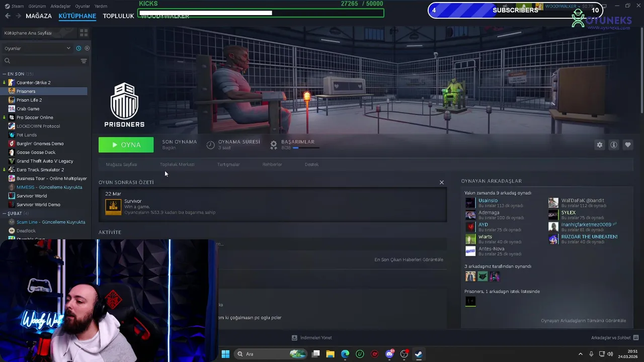Open Burglin' Gnomes Demo entry
The image size is (644, 362).
coord(40,144)
